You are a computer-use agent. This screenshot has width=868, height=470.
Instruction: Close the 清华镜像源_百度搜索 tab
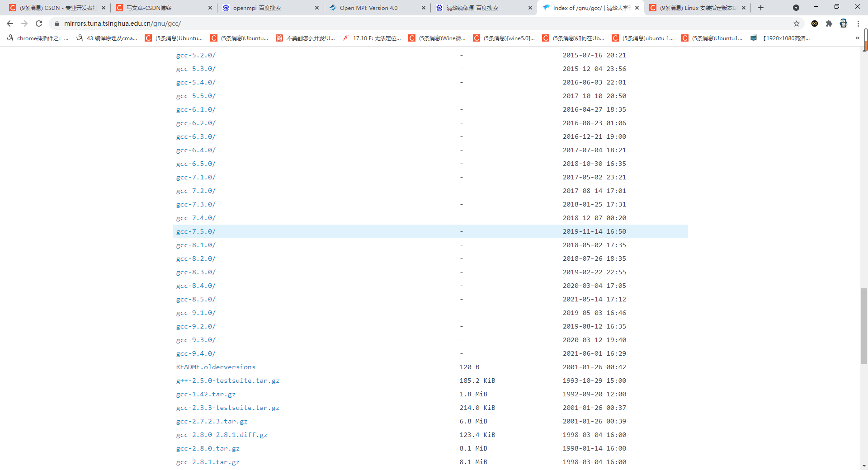pos(529,8)
